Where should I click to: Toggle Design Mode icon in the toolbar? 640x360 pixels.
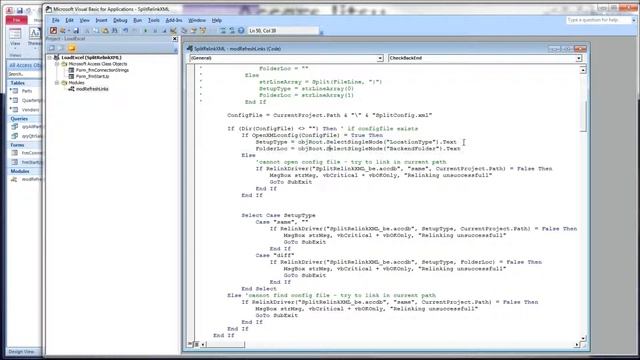[173, 31]
